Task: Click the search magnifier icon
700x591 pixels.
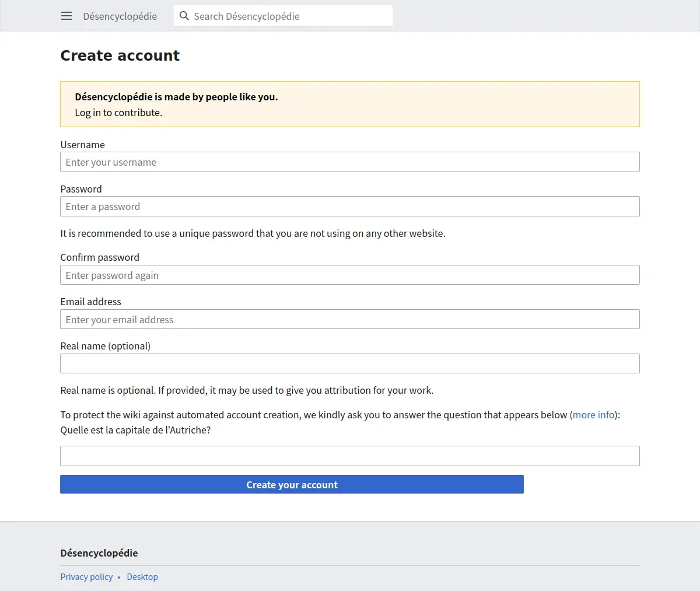Action: point(184,16)
